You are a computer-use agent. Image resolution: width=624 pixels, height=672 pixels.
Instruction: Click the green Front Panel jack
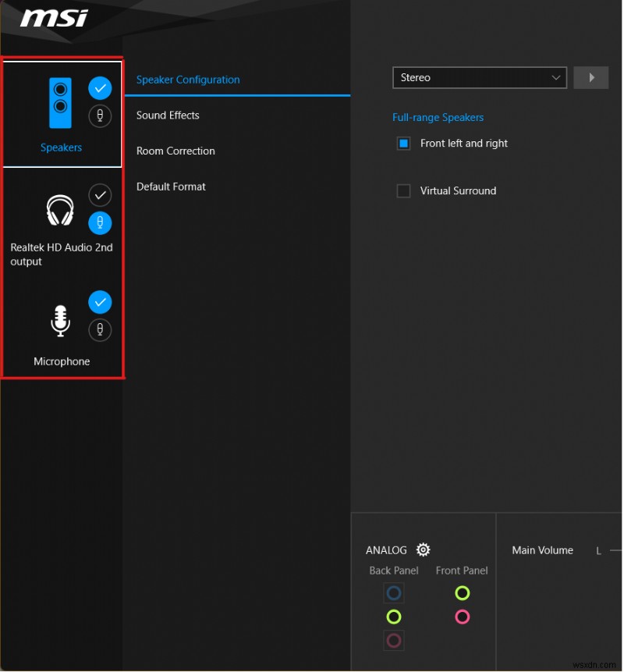(x=462, y=593)
